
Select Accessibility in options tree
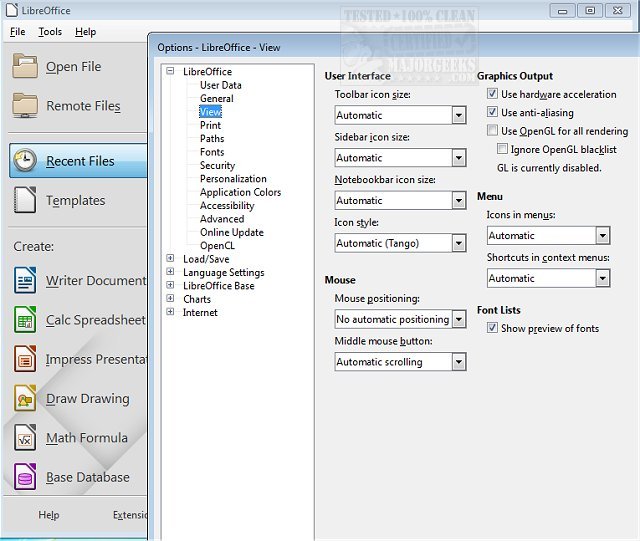tap(227, 205)
